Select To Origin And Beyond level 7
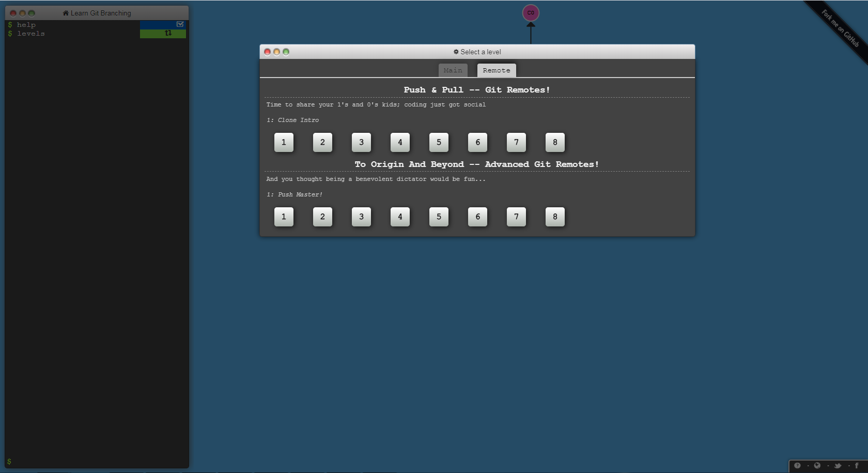Screen dimensions: 868x473 click(516, 217)
